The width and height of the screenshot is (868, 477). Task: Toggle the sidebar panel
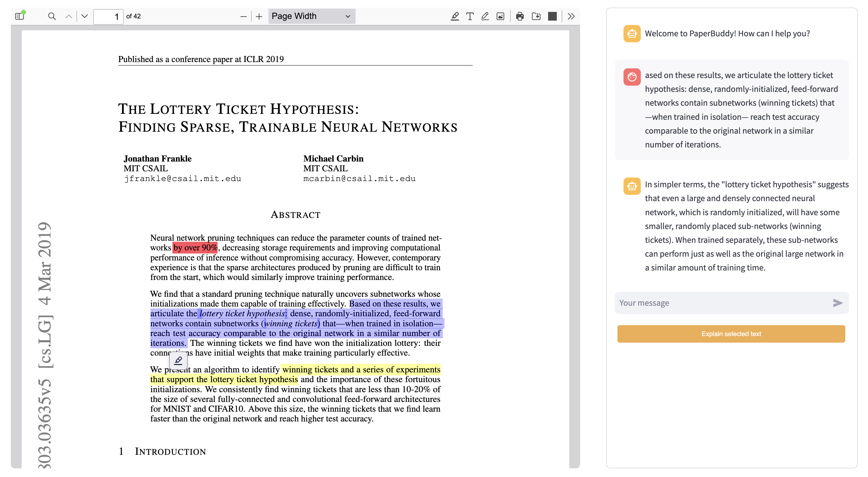point(20,16)
